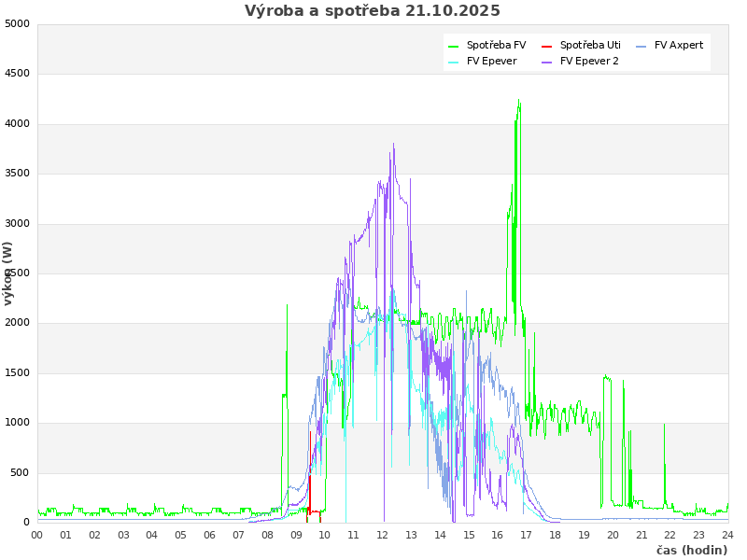
Task: Click hour 12 on the time axis
Action: pos(382,535)
